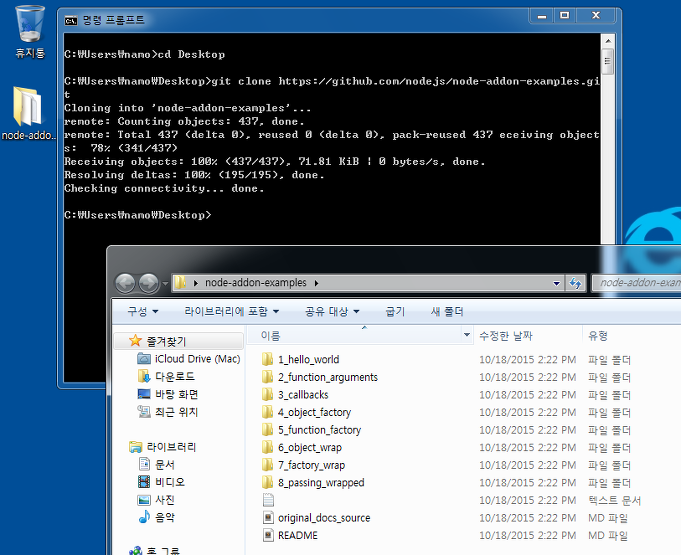Select the 5_function_factory folder name

pos(320,430)
